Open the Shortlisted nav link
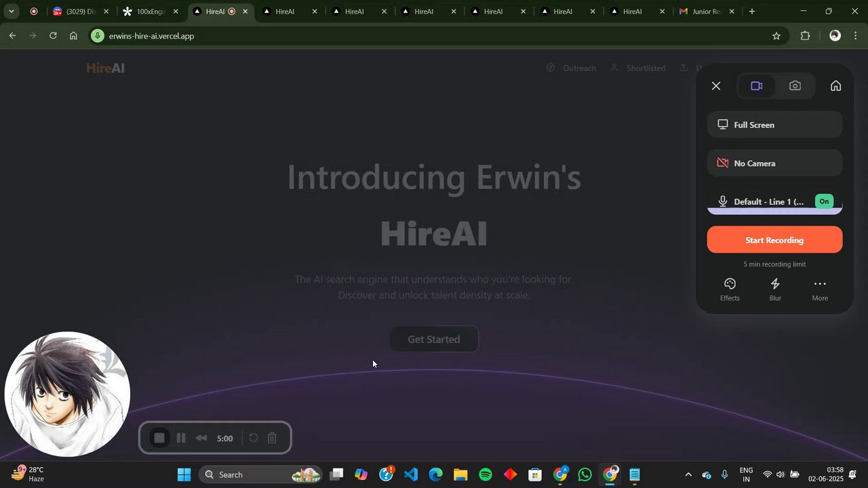The height and width of the screenshot is (488, 868). pos(637,68)
